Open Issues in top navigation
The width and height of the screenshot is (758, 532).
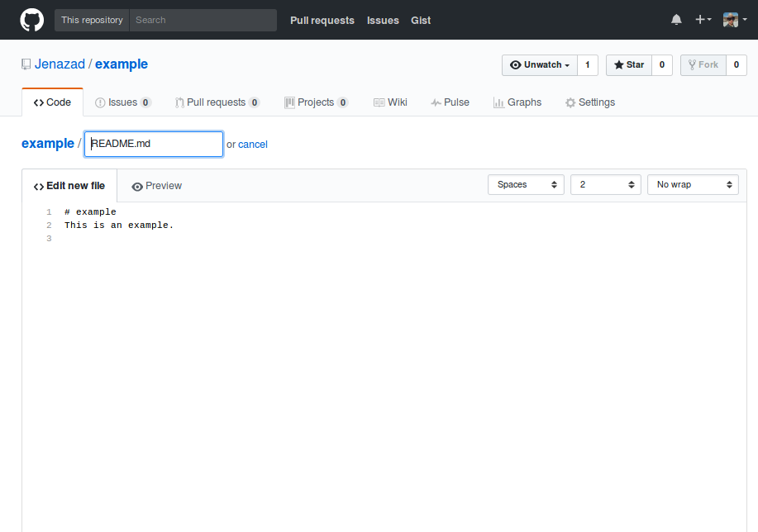[383, 21]
